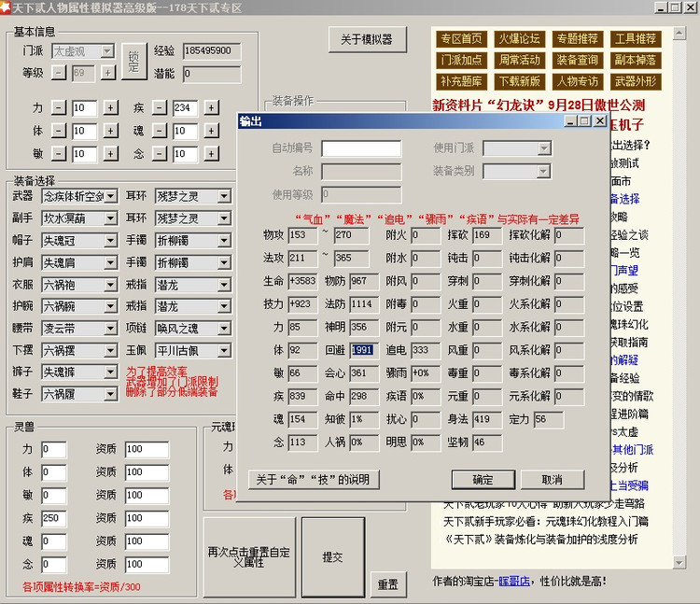Image resolution: width=700 pixels, height=604 pixels.
Task: Open the 火爆论坛 forum link
Action: point(520,39)
